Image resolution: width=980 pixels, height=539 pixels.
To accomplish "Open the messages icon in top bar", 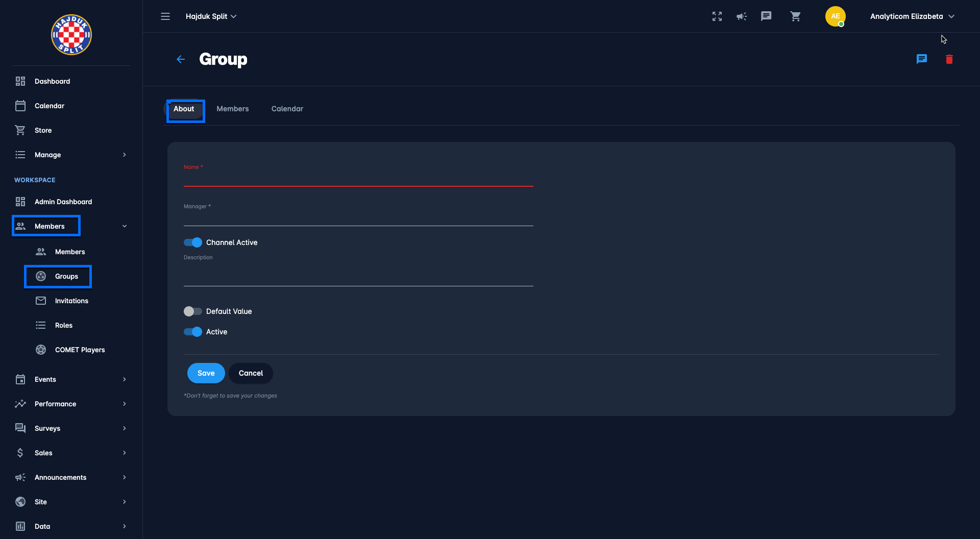I will pyautogui.click(x=766, y=16).
